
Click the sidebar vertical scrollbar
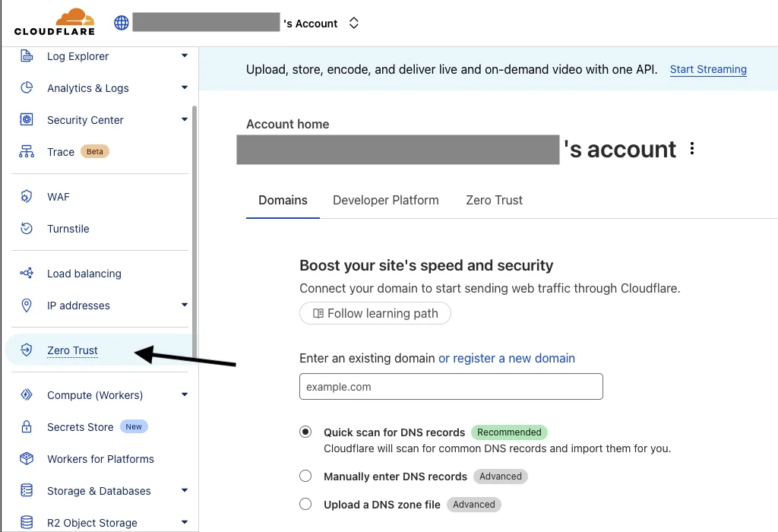[x=194, y=231]
